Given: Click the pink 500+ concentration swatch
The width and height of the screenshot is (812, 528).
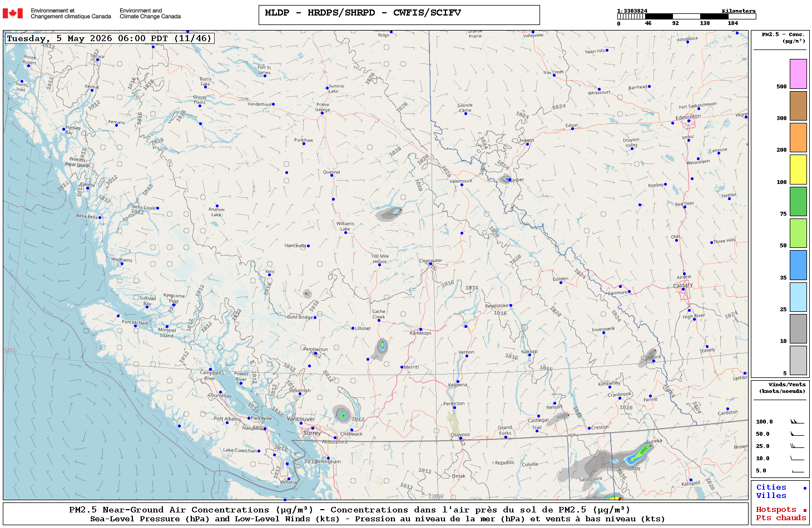Looking at the screenshot, I should pos(798,74).
